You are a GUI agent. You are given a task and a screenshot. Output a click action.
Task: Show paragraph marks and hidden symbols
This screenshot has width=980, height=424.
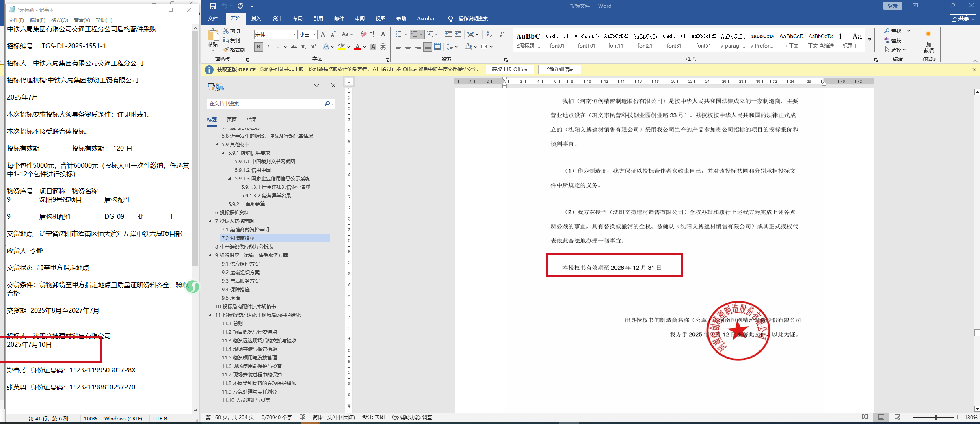click(502, 35)
